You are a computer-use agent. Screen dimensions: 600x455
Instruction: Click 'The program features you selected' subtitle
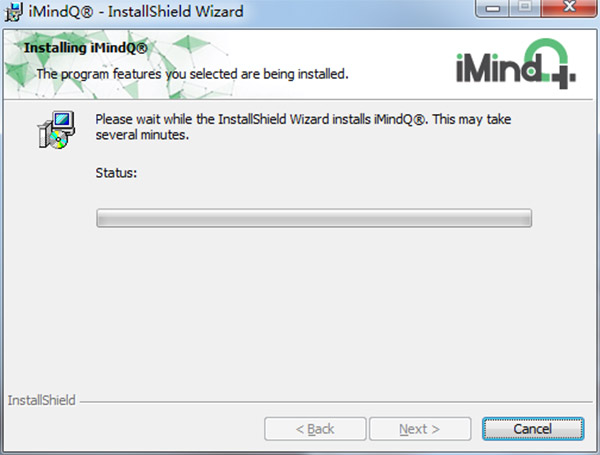click(192, 74)
